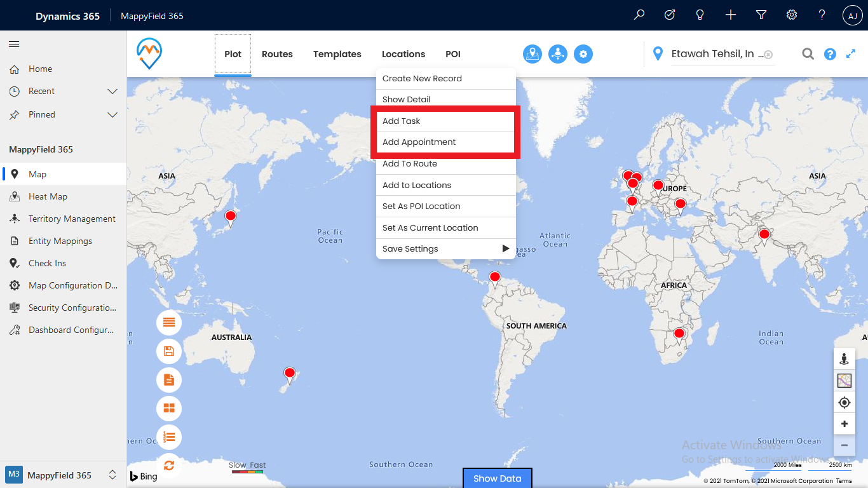
Task: Open Territory Management in the sidebar
Action: tap(63, 219)
